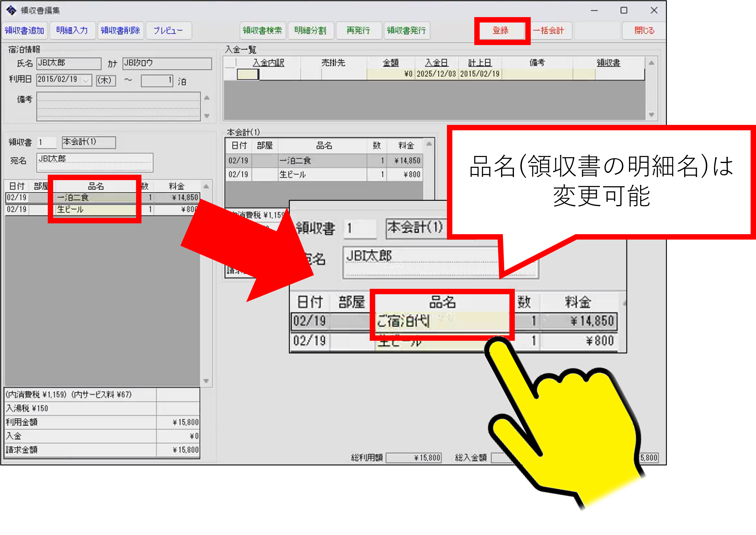Click the app logo icon in title bar
The height and width of the screenshot is (535, 756).
click(x=11, y=10)
